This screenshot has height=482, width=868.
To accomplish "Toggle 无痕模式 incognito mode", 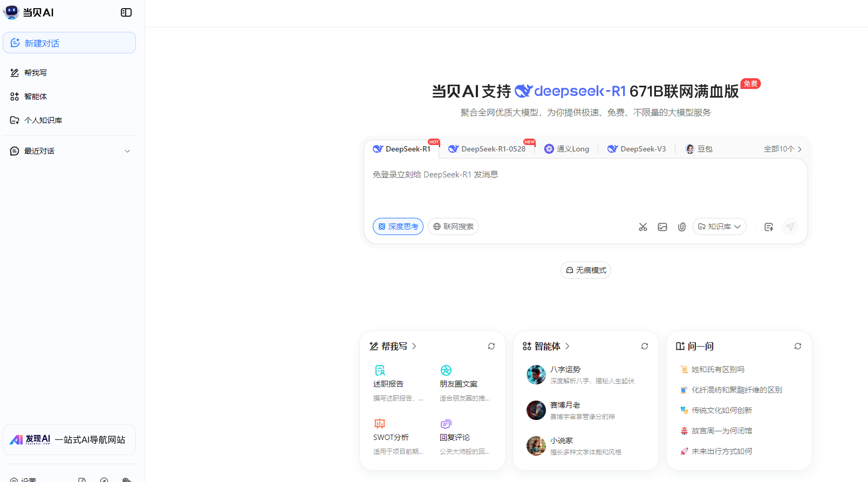I will pos(586,270).
